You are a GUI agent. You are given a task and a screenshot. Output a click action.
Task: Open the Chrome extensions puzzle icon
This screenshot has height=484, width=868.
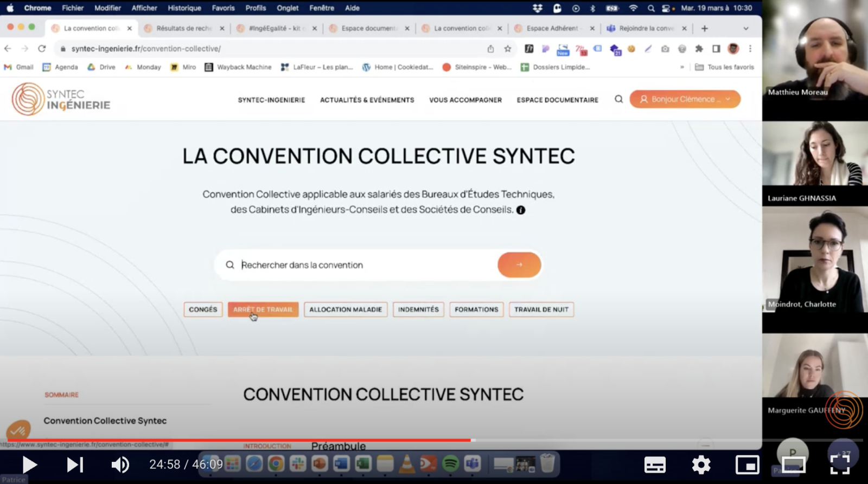tap(699, 49)
